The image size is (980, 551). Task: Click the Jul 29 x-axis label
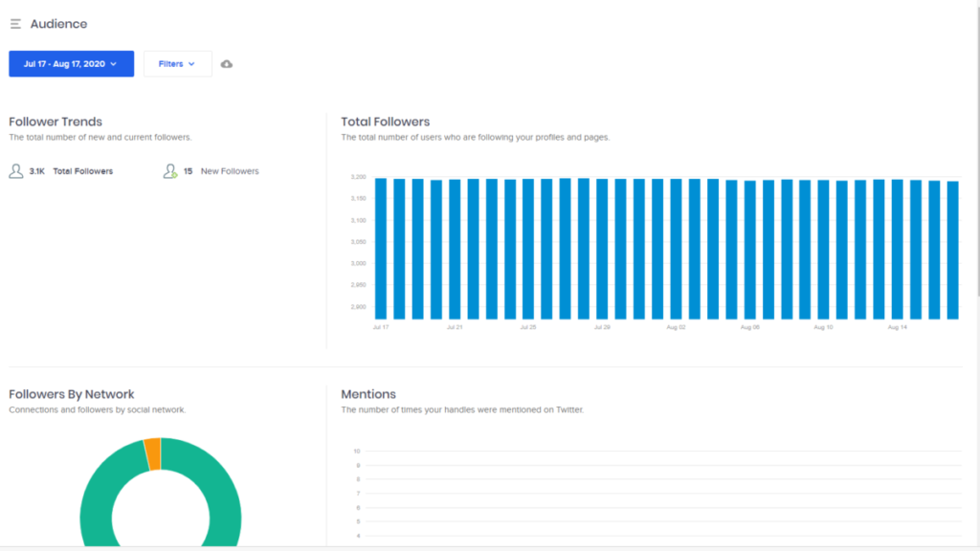coord(602,327)
